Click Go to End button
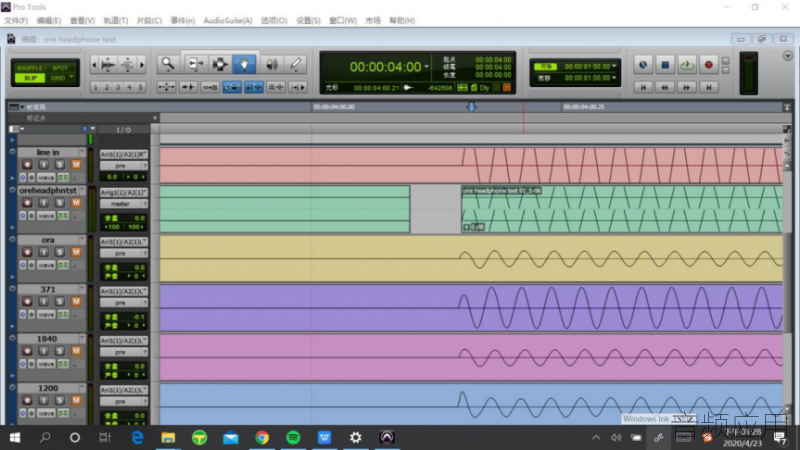This screenshot has height=450, width=800. point(708,88)
